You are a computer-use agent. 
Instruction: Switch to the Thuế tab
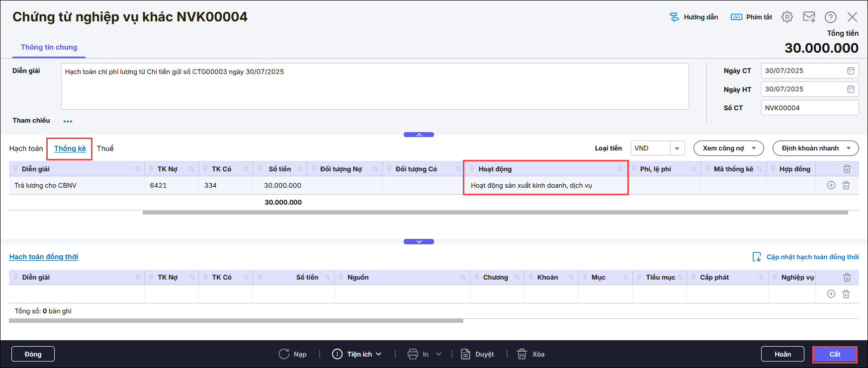[105, 148]
